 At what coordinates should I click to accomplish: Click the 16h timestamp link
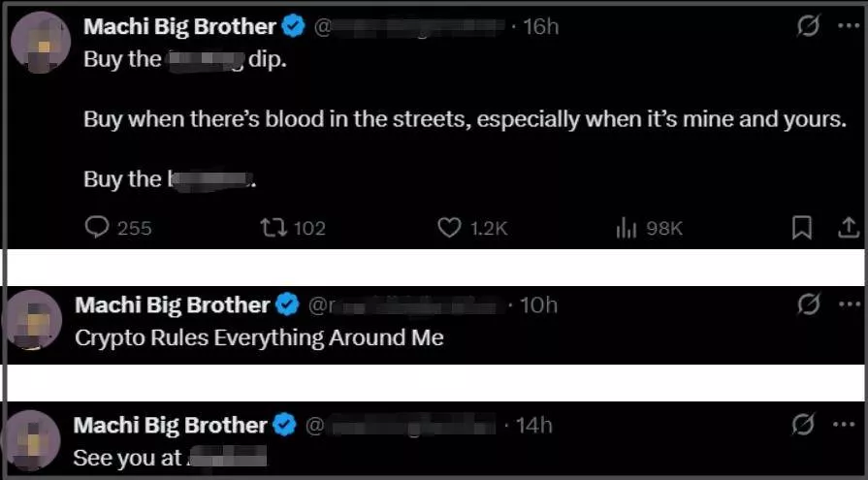coord(541,27)
